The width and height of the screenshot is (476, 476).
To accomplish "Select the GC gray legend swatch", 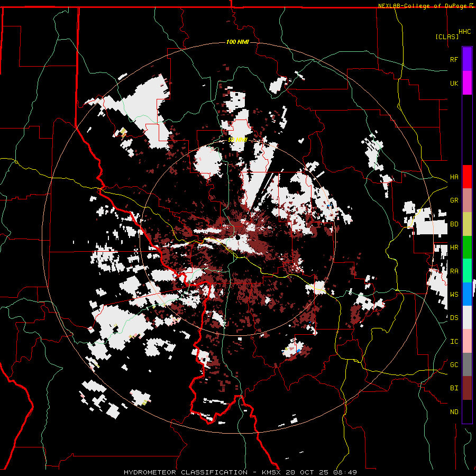I will [467, 364].
